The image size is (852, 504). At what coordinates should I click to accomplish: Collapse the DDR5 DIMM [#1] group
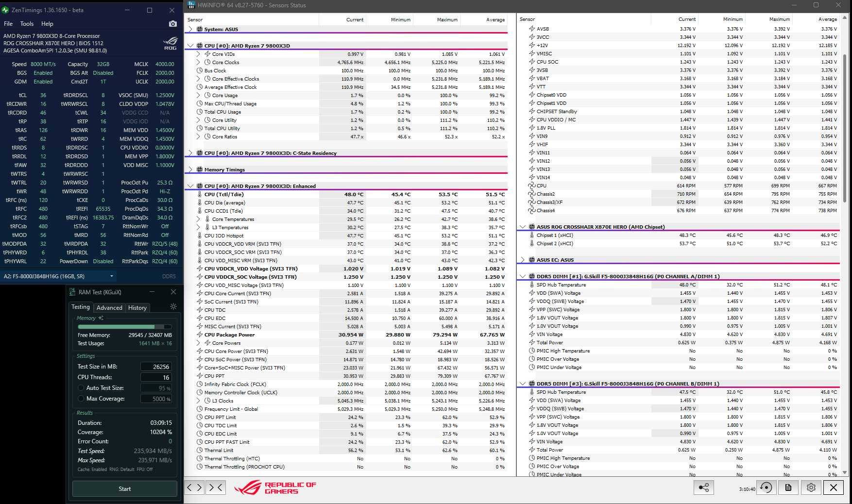[x=523, y=276]
